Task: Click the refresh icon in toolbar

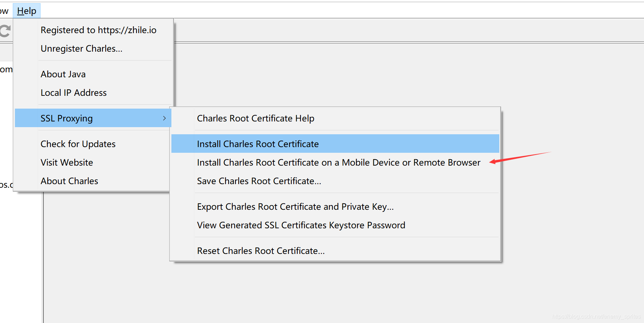Action: click(5, 31)
